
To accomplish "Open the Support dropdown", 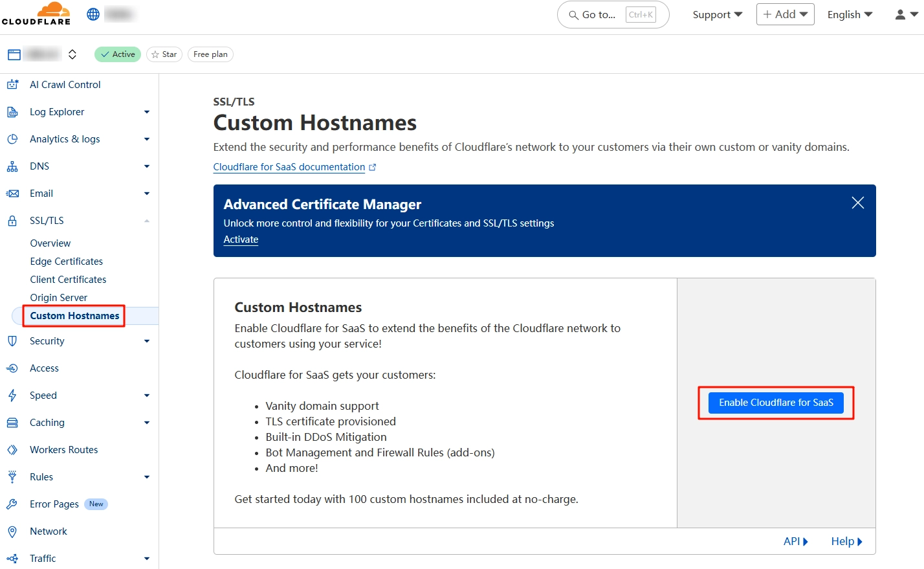I will (x=716, y=14).
